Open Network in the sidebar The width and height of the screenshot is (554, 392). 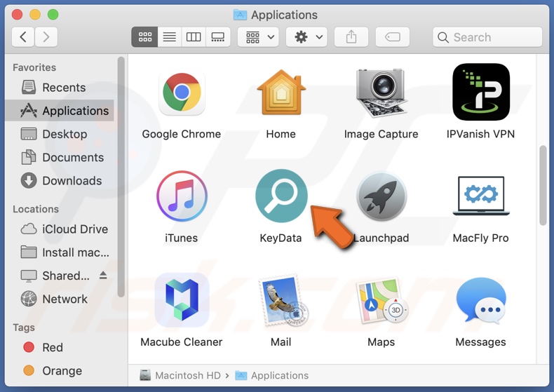[60, 299]
